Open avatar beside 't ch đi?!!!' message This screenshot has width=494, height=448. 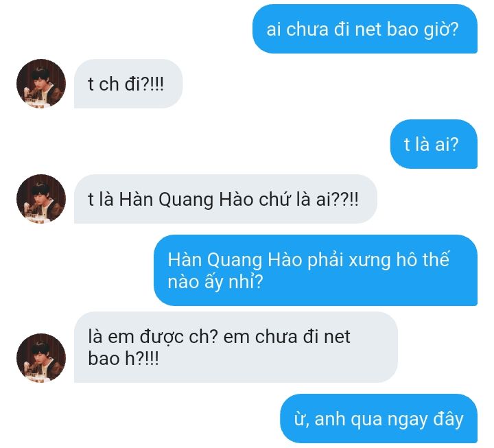41,84
